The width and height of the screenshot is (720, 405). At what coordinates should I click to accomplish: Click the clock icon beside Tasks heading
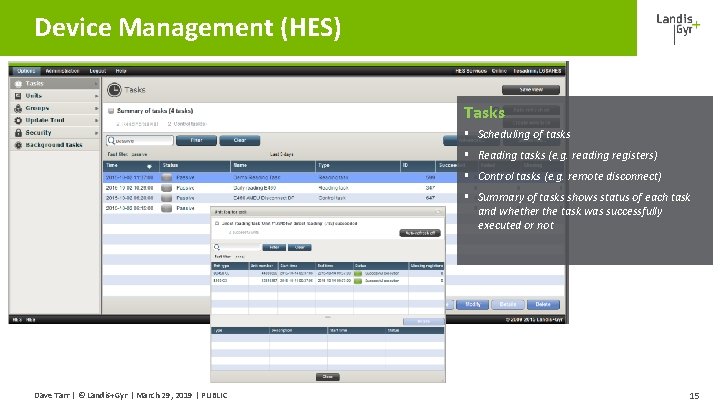tap(114, 90)
